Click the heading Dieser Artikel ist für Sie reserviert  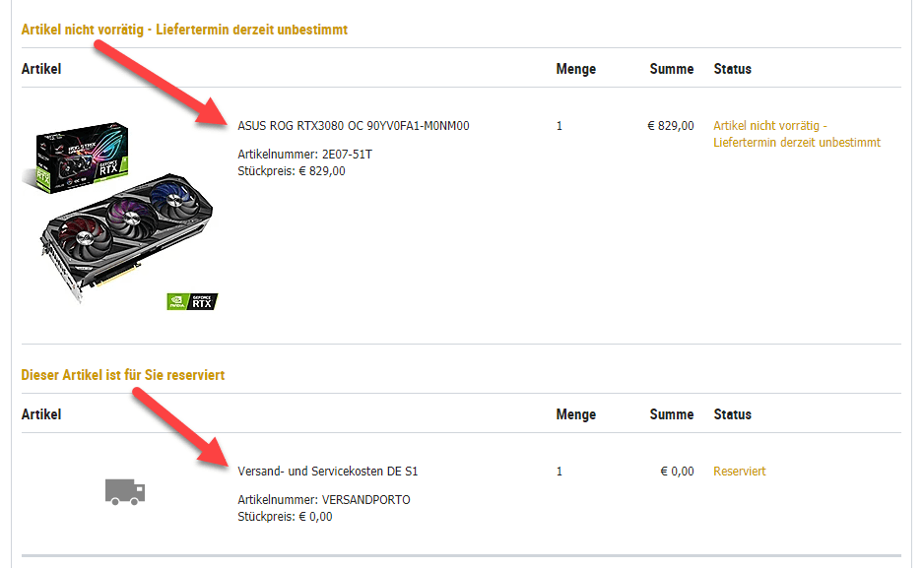point(123,375)
